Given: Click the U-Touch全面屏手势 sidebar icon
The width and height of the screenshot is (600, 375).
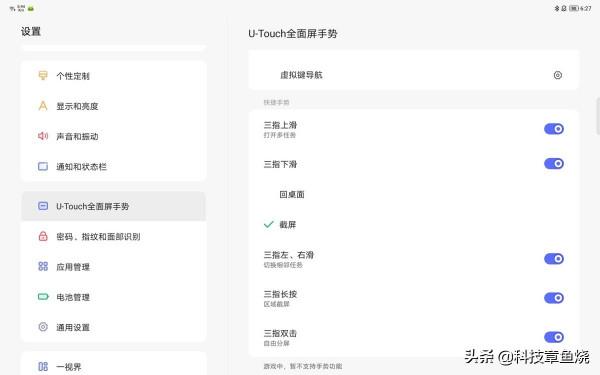Looking at the screenshot, I should [x=43, y=206].
